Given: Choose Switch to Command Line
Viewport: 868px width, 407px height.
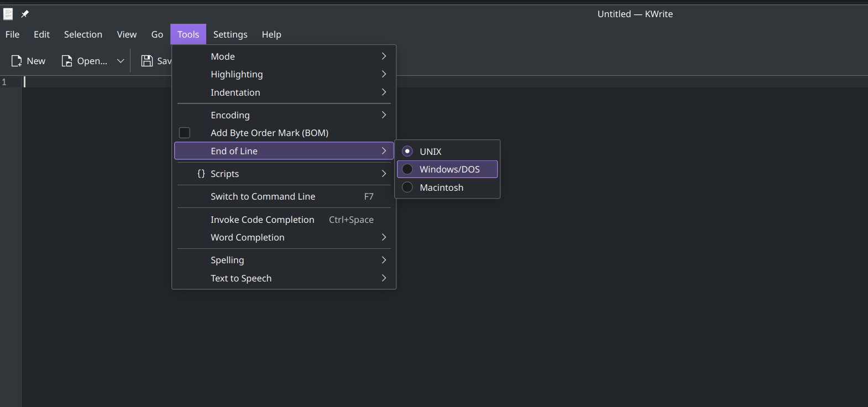Looking at the screenshot, I should pyautogui.click(x=263, y=196).
